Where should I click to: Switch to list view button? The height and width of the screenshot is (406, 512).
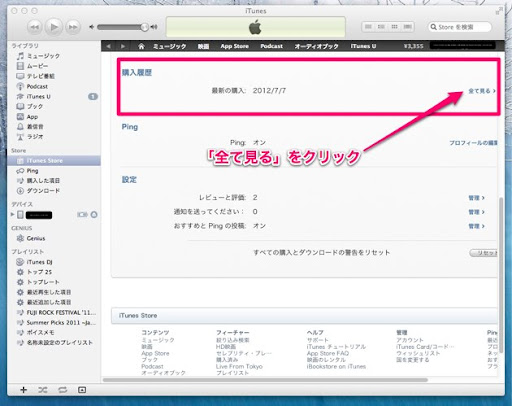pos(368,27)
